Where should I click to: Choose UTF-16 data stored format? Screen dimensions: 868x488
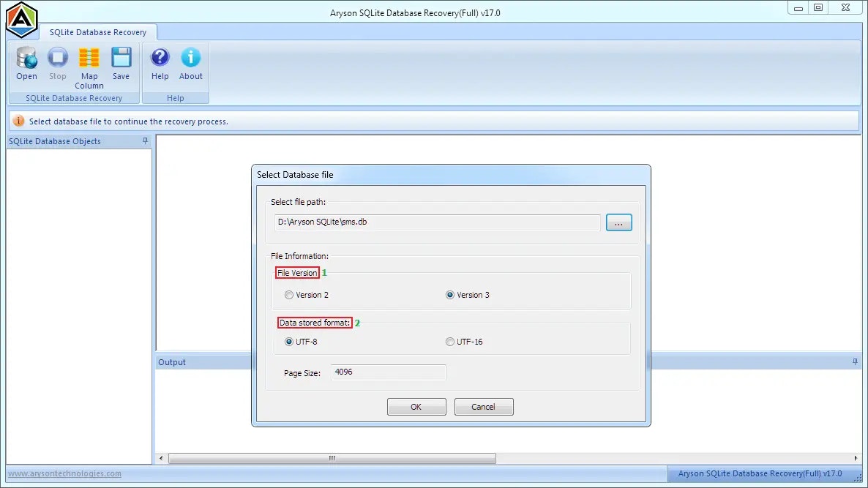pos(450,342)
